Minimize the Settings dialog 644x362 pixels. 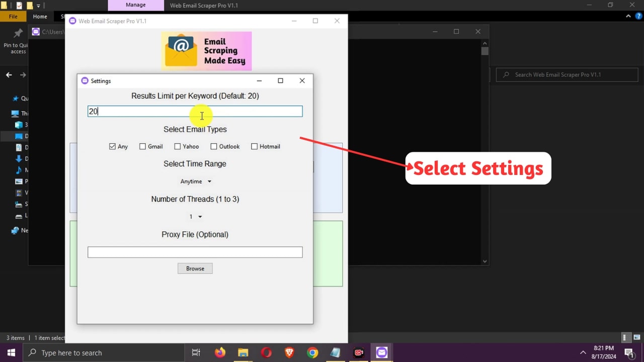259,80
